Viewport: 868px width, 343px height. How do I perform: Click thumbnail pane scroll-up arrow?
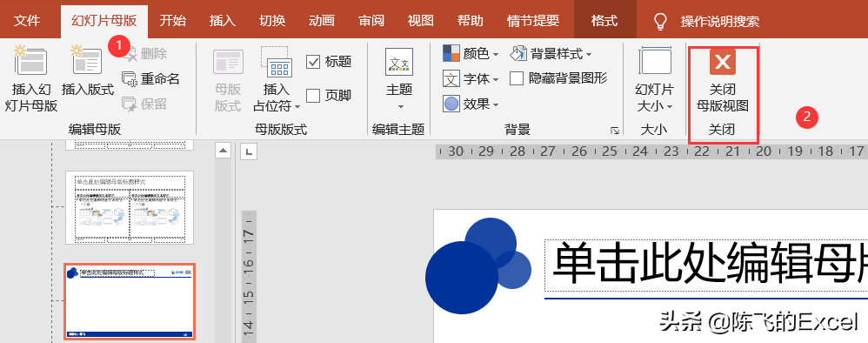223,150
